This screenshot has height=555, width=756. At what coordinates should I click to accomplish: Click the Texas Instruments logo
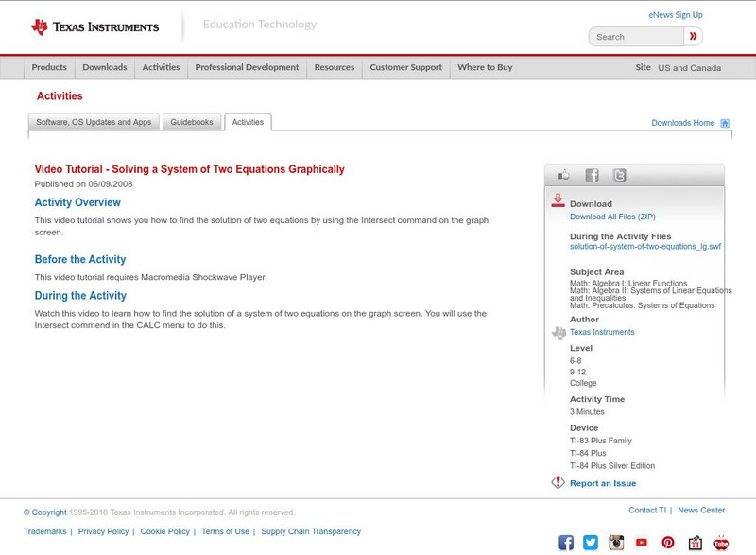coord(94,27)
